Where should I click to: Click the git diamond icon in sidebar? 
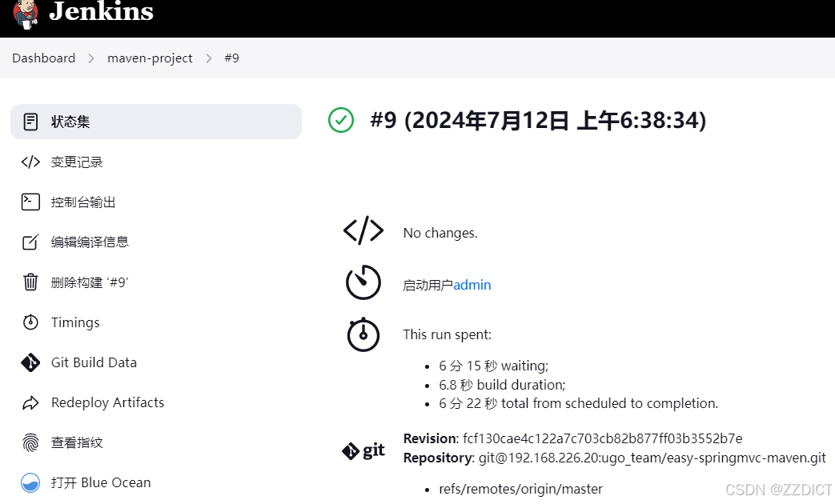tap(31, 362)
